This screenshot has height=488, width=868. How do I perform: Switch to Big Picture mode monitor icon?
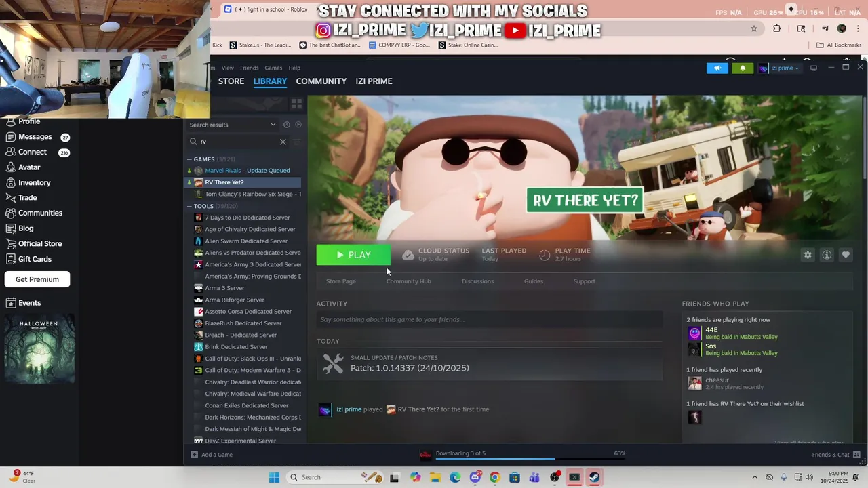(814, 68)
